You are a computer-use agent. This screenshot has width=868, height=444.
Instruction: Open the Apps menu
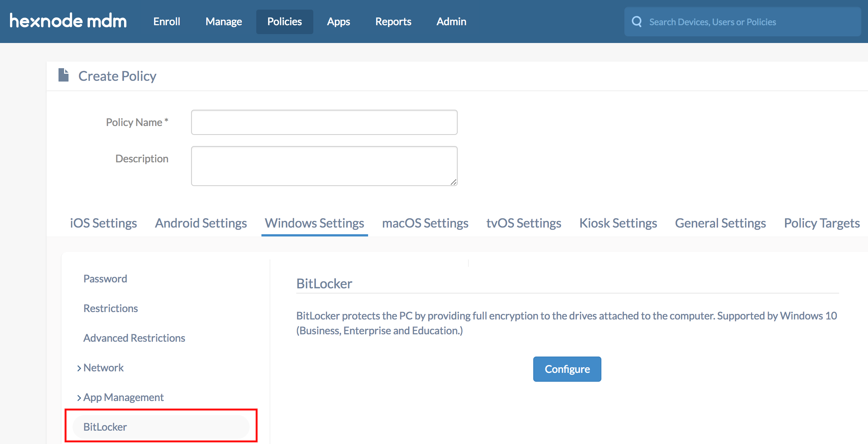(x=338, y=21)
